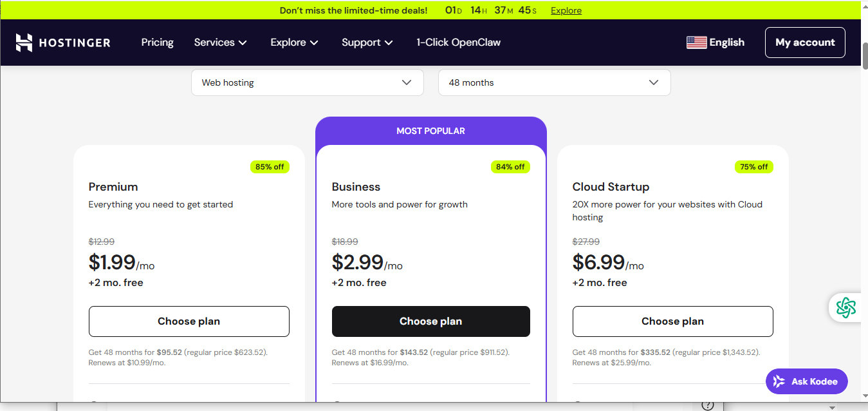This screenshot has width=868, height=411.
Task: Expand the Services menu
Action: 220,43
